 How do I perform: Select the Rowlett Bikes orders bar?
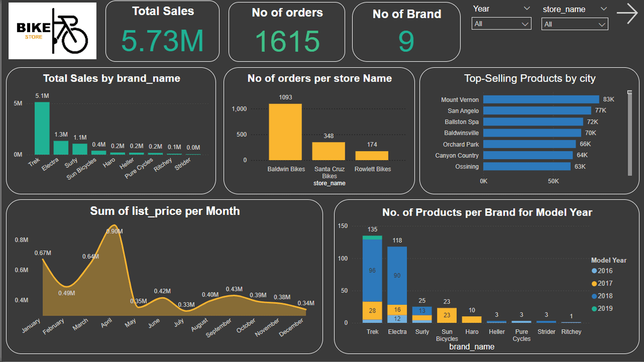click(x=372, y=156)
